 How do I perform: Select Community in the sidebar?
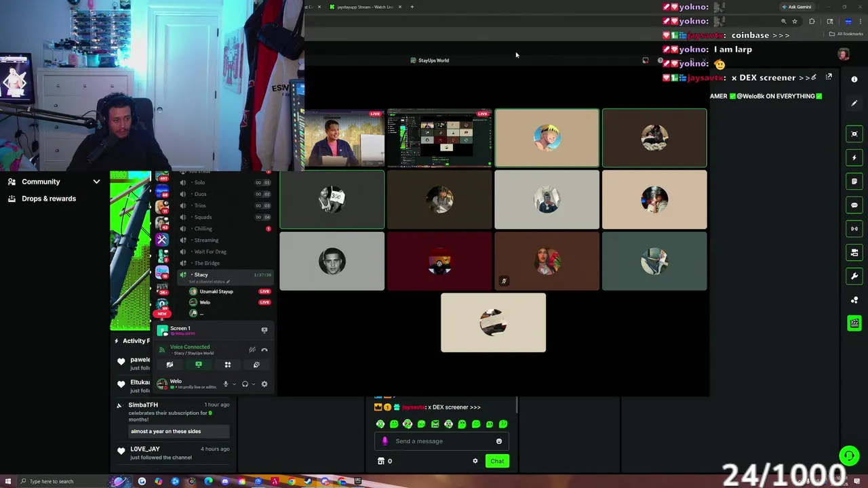41,182
